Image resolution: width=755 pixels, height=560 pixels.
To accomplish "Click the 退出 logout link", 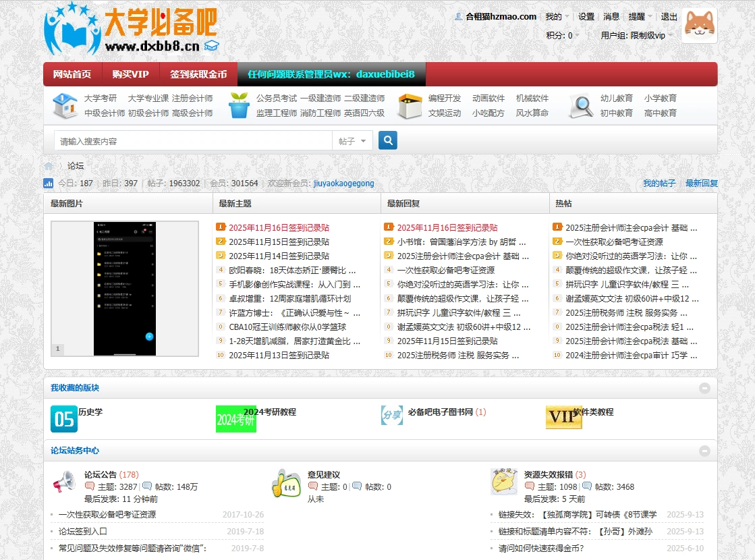I will click(x=669, y=17).
